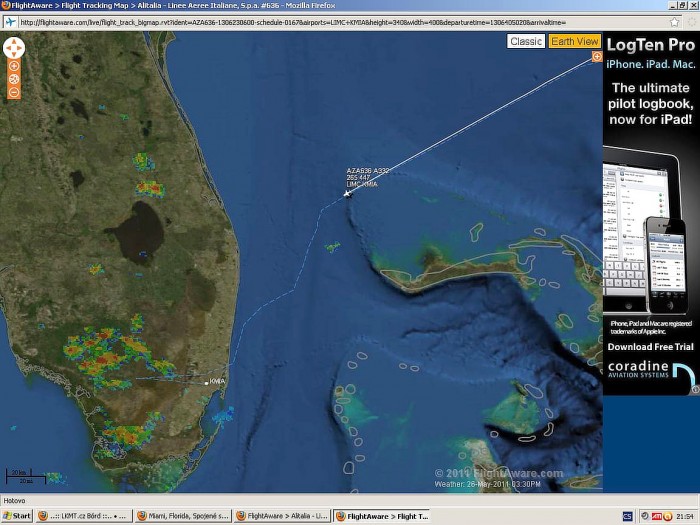Zoom out on the flight map
This screenshot has height=525, width=700.
coord(14,92)
